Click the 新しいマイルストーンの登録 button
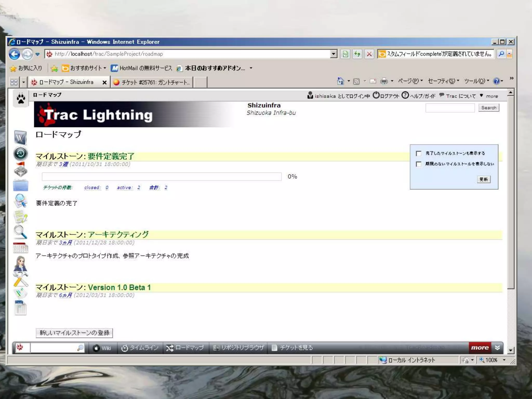Viewport: 532px width, 399px height. (74, 333)
